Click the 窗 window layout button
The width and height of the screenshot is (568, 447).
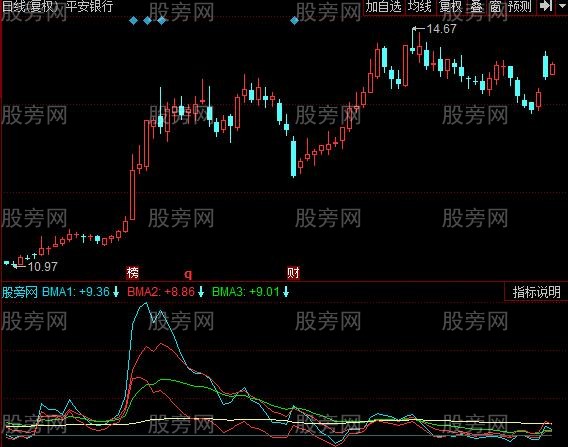[495, 7]
